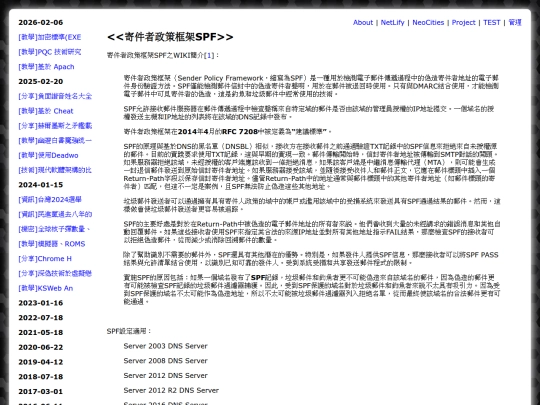Expand the 2022-07-18 date group

pos(41,318)
